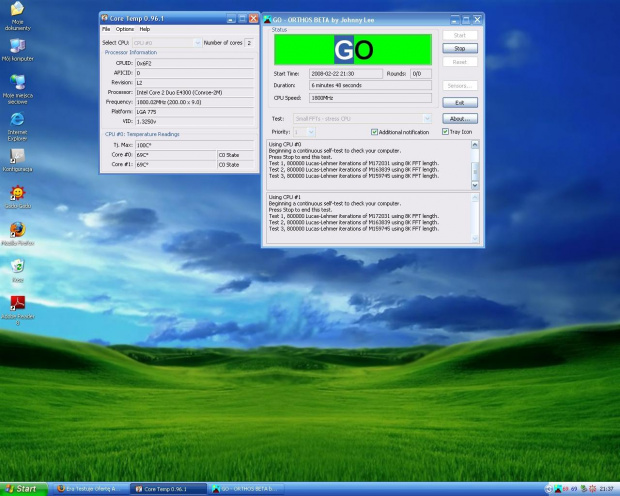This screenshot has width=620, height=496.
Task: Click the Start Time field in ORTHOS
Action: pos(346,74)
